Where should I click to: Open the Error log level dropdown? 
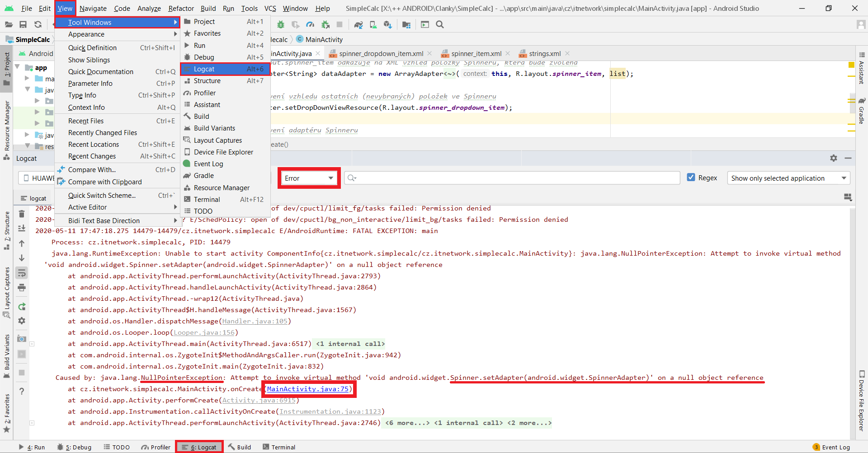[x=309, y=178]
